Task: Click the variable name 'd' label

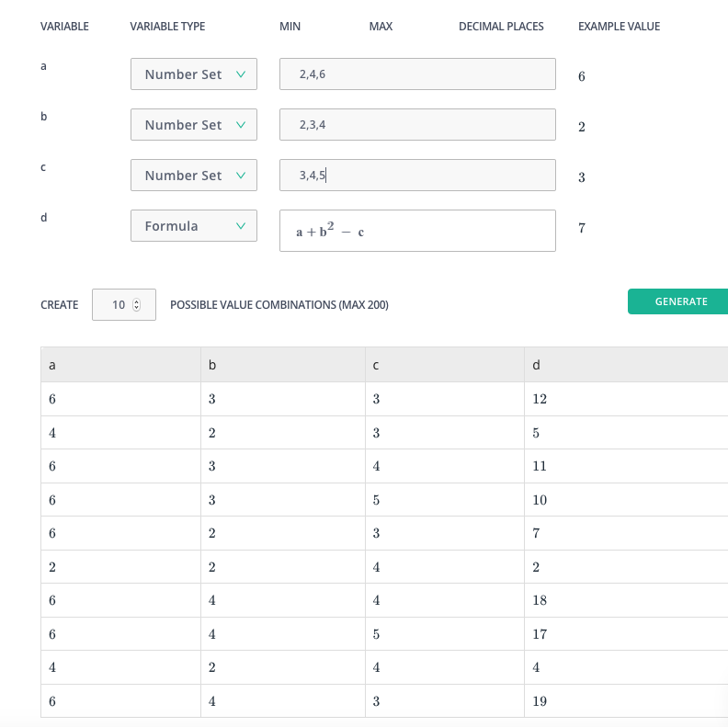Action: point(43,217)
